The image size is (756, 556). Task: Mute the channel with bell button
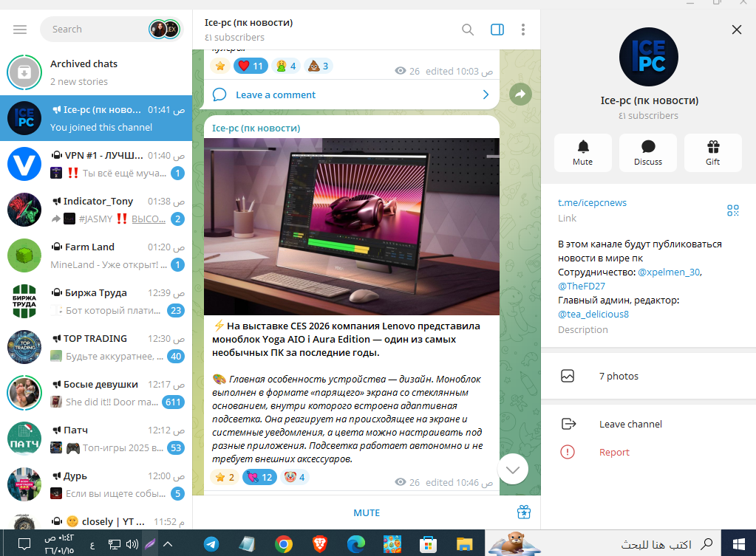pyautogui.click(x=583, y=153)
